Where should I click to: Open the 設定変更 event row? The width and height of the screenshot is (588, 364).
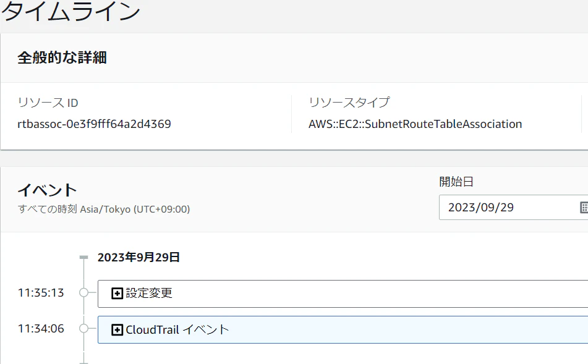[x=343, y=294]
